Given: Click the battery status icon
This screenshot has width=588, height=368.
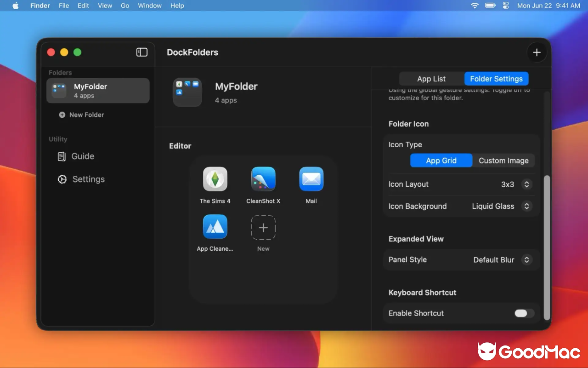Looking at the screenshot, I should point(490,6).
